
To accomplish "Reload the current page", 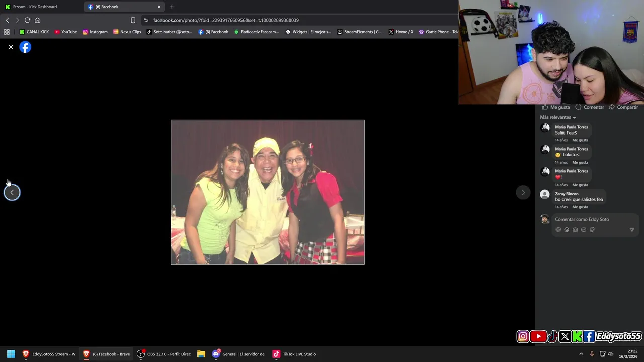I will (27, 20).
